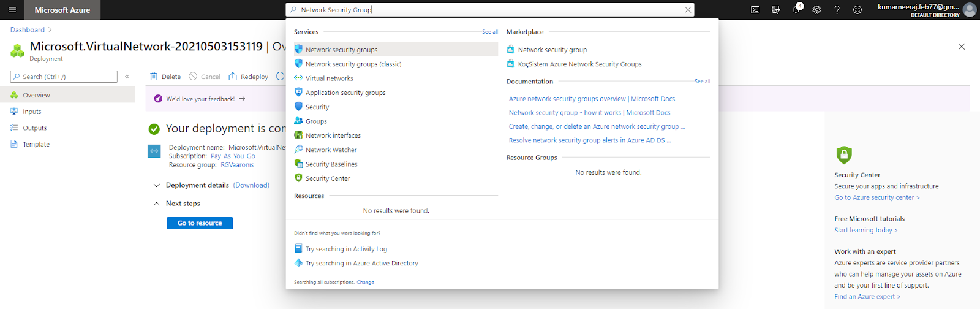Screen dimensions: 980x309
Task: Open RGVaaronis resource group link
Action: click(237, 165)
